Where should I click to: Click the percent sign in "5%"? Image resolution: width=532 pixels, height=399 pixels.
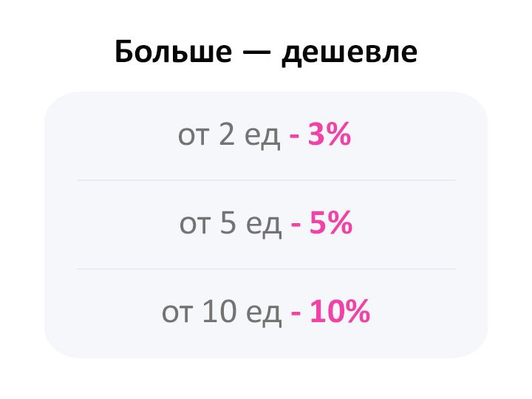pyautogui.click(x=341, y=222)
